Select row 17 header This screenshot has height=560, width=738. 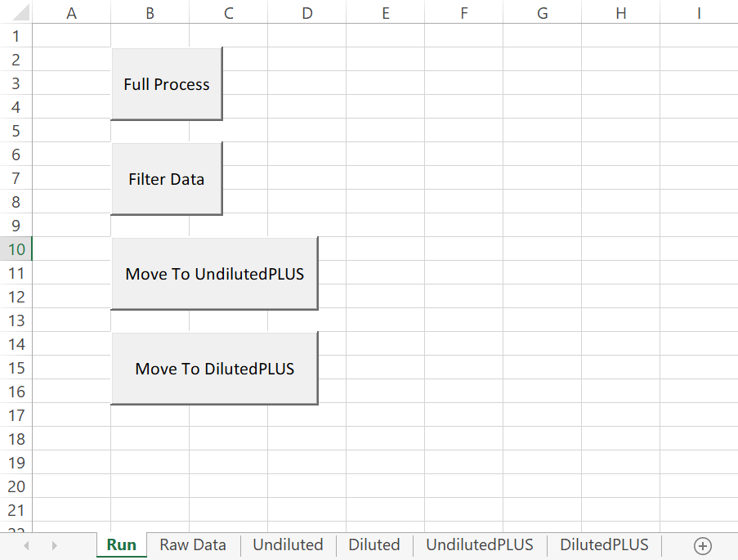pyautogui.click(x=16, y=415)
